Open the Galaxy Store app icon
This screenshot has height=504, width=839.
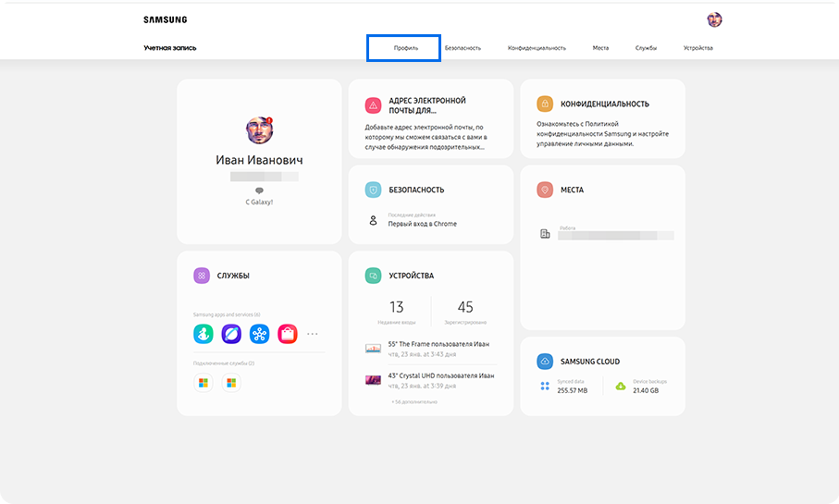click(x=288, y=334)
